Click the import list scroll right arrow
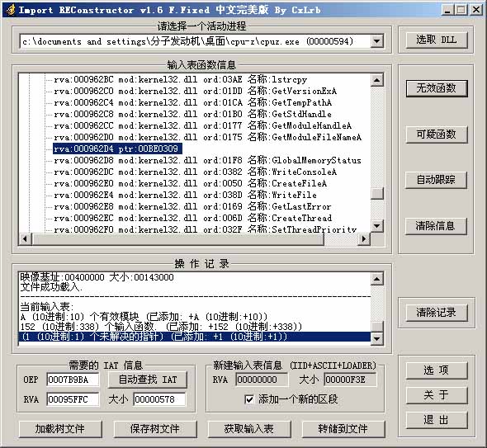Image resolution: width=487 pixels, height=448 pixels. [x=364, y=239]
